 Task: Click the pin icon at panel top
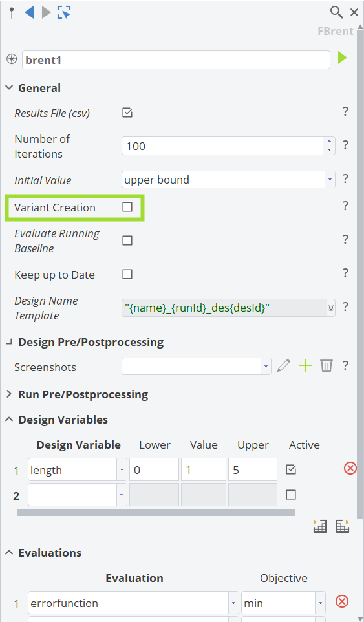point(12,13)
